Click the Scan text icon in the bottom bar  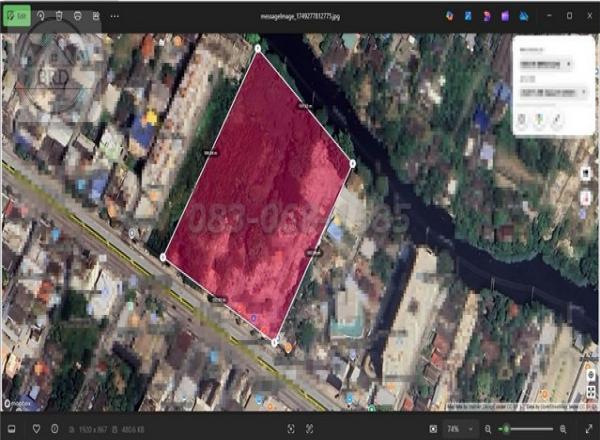click(290, 428)
